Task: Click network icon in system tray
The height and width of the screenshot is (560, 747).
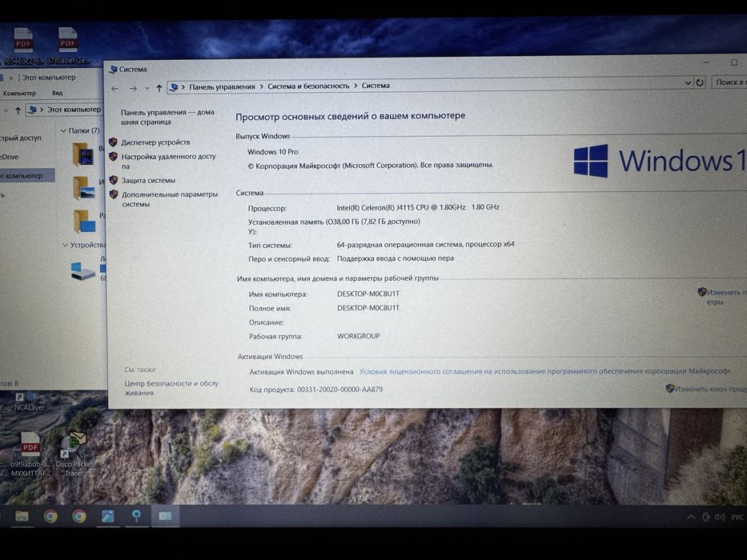Action: coord(706,517)
